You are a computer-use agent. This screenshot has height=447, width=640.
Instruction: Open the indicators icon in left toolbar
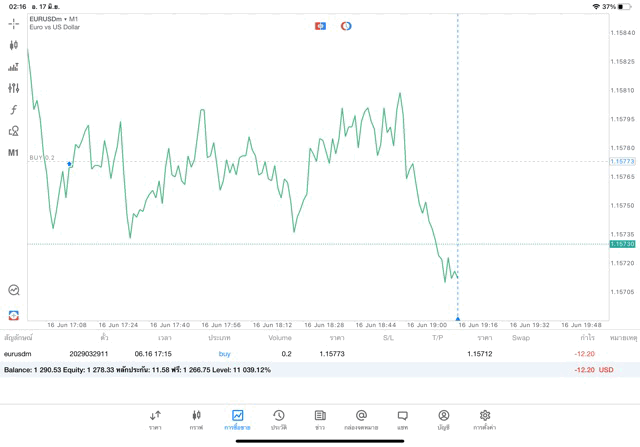[14, 67]
